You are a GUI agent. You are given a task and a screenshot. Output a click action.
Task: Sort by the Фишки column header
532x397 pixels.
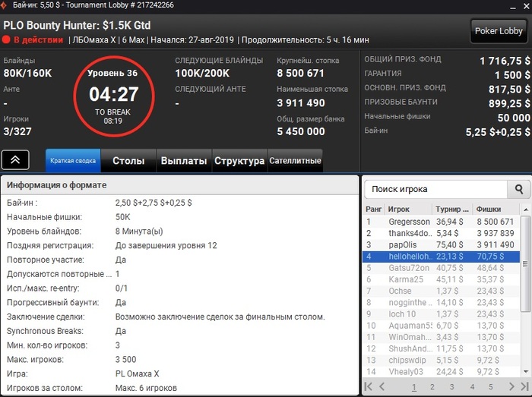coord(496,210)
